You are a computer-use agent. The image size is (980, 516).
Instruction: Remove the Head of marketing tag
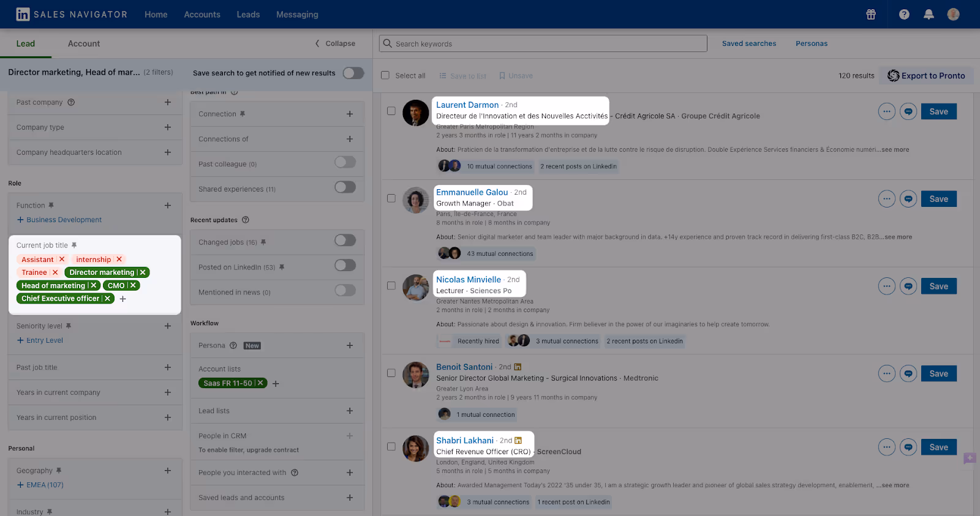tap(94, 285)
